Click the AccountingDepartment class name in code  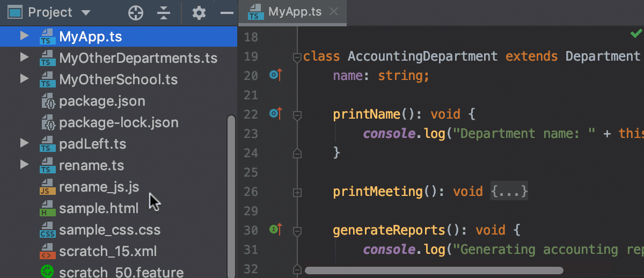point(423,56)
